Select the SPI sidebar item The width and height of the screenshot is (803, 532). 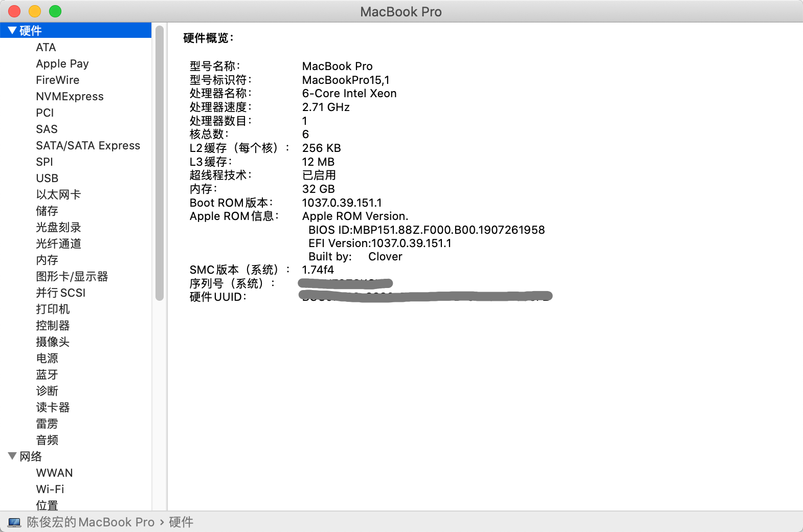pyautogui.click(x=44, y=162)
